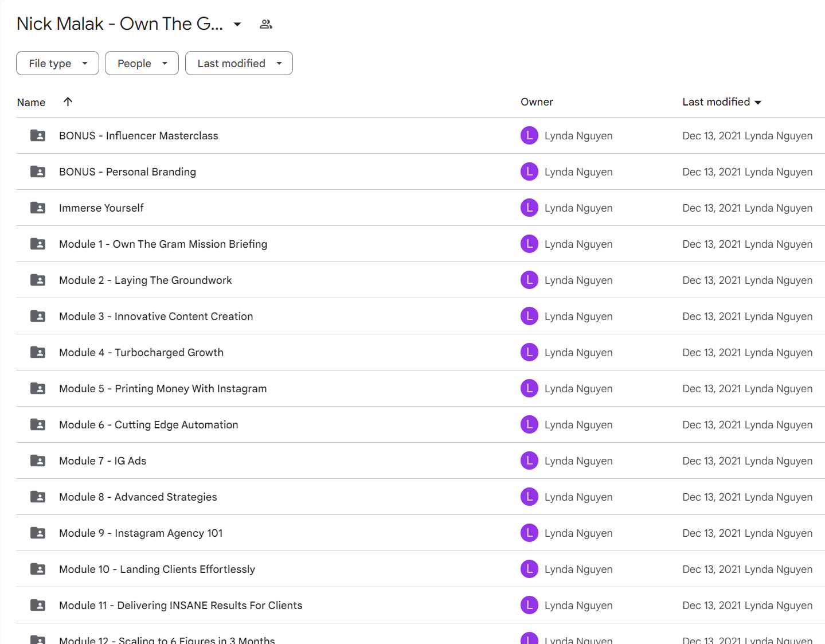Select Module 8 - Advanced Strategies
The width and height of the screenshot is (825, 644).
pos(138,497)
